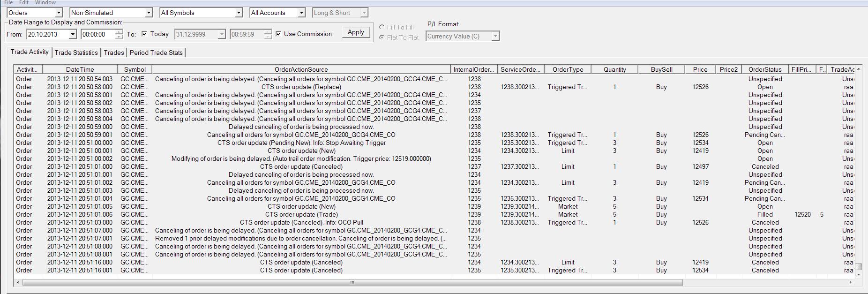Image resolution: width=868 pixels, height=294 pixels.
Task: Click the horizontal scrollbar left arrow
Action: click(x=18, y=282)
